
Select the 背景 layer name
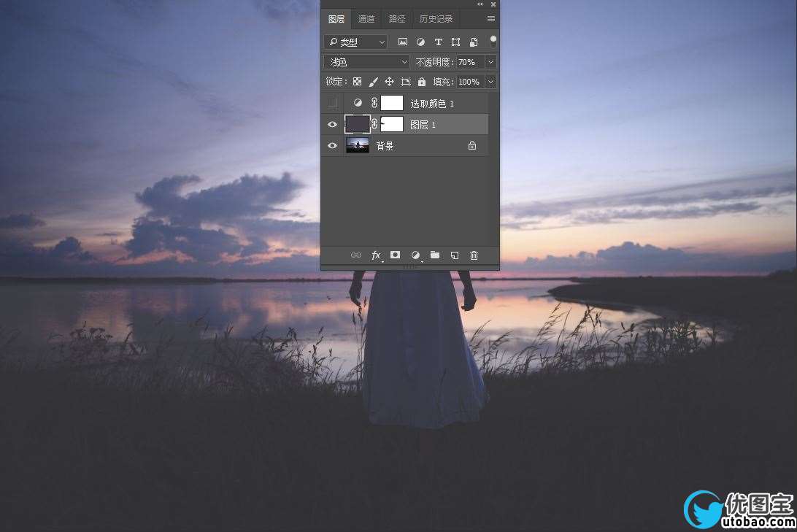tap(385, 147)
